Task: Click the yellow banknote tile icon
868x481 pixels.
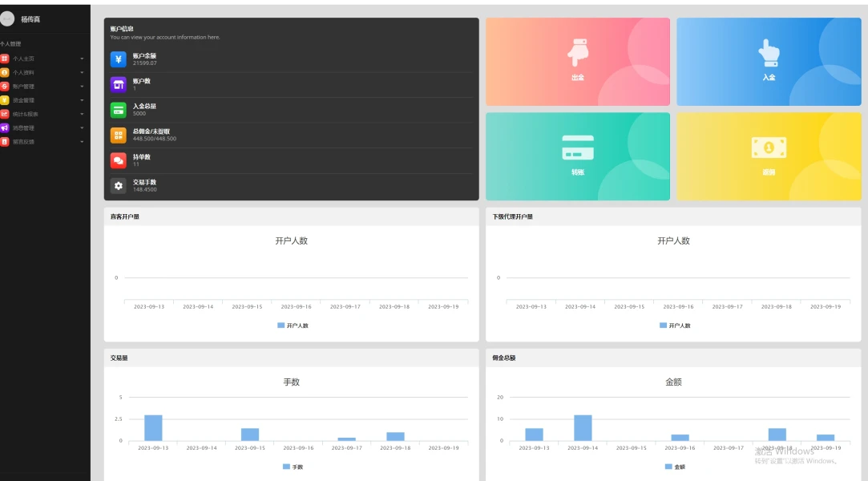Action: [769, 148]
